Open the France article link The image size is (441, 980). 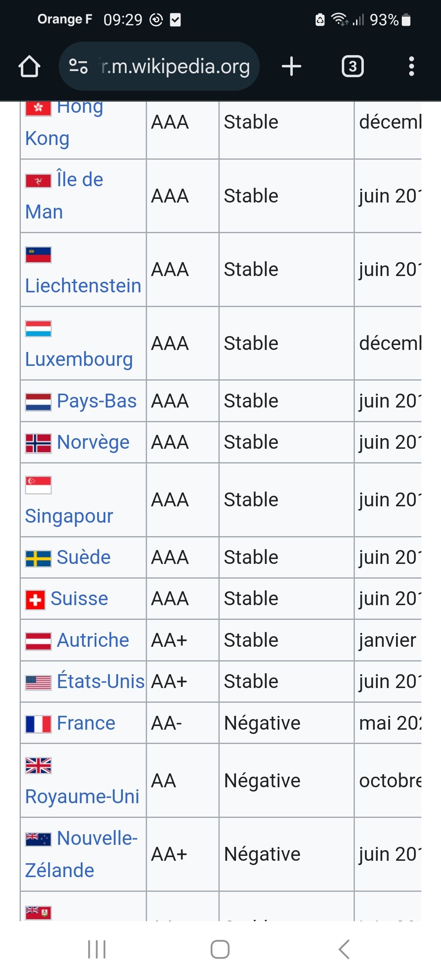pyautogui.click(x=86, y=723)
